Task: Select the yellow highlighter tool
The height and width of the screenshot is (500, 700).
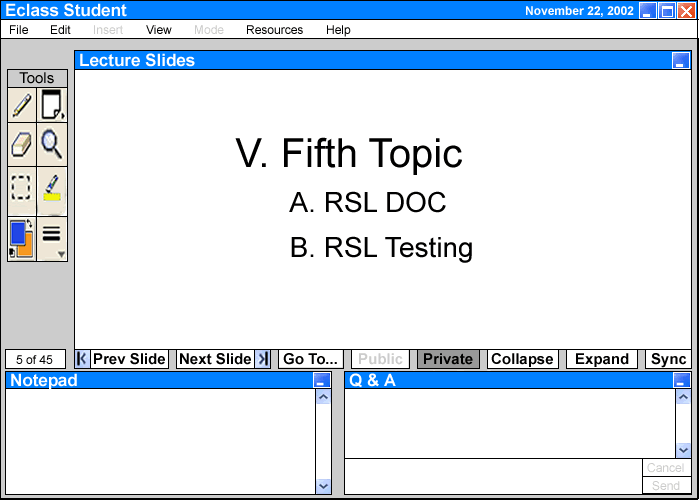Action: pos(52,188)
